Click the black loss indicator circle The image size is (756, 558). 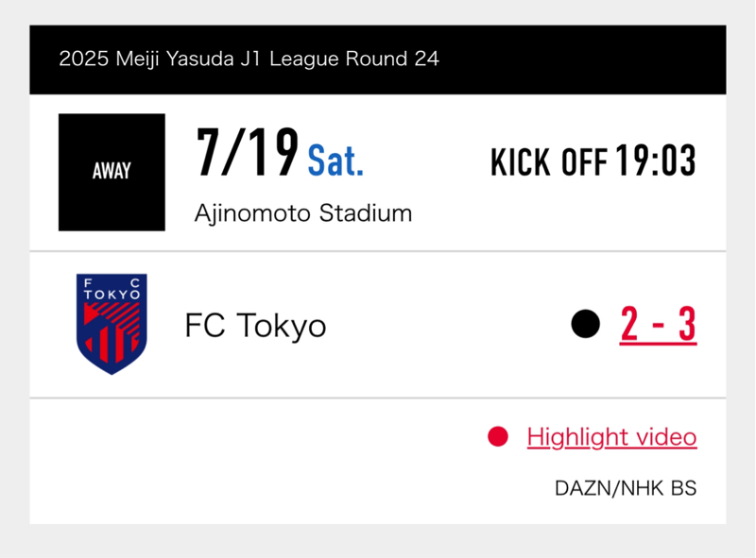coord(585,324)
